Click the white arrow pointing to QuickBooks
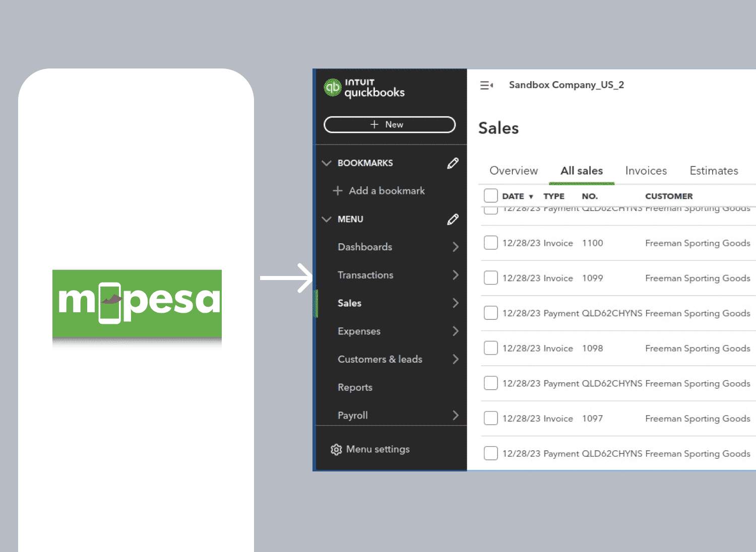Image resolution: width=756 pixels, height=552 pixels. [286, 278]
